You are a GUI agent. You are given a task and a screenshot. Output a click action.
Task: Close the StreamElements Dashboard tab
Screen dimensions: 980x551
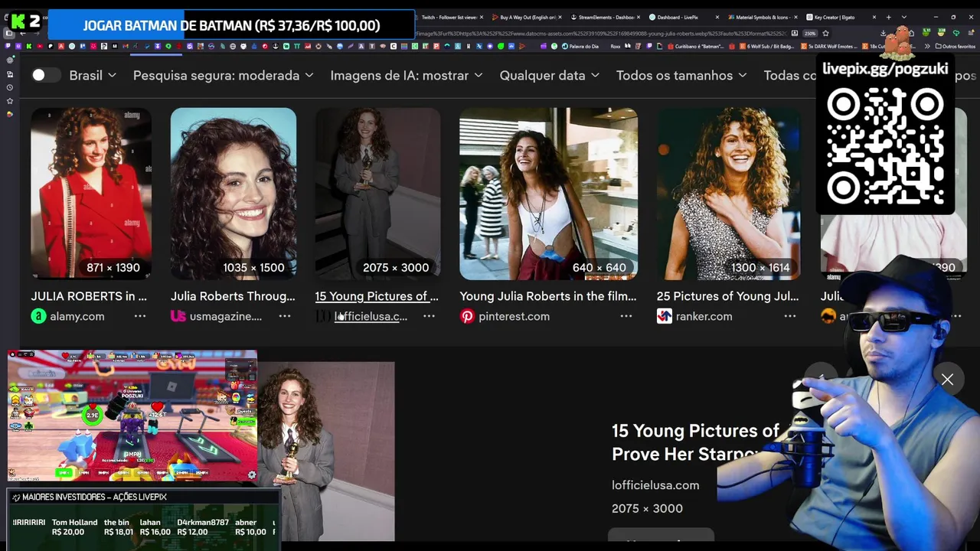tap(639, 17)
